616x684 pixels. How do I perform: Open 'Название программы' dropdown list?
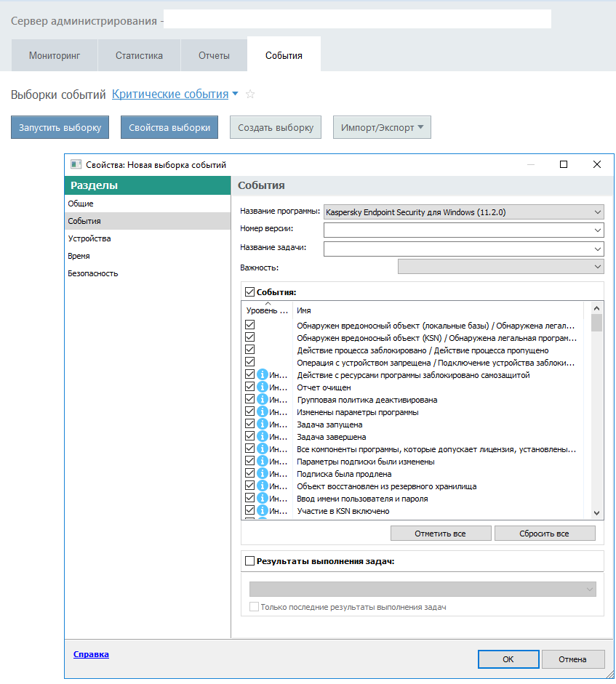point(463,212)
